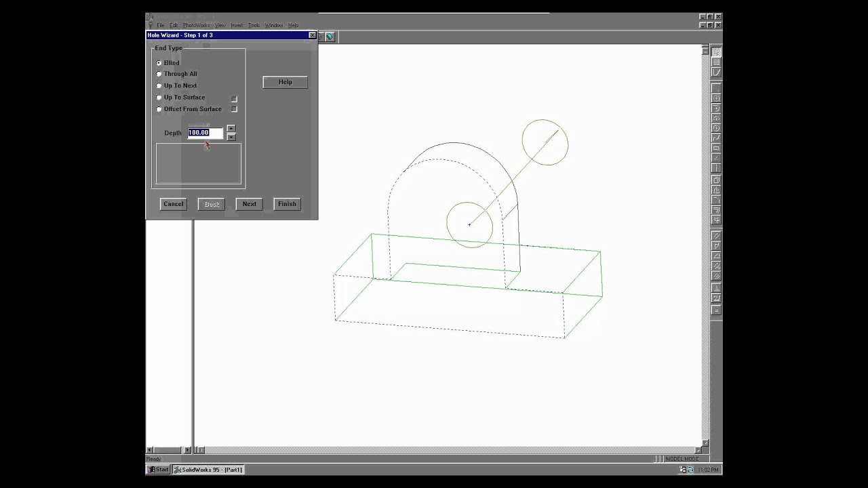Select the Blind end type

point(168,63)
